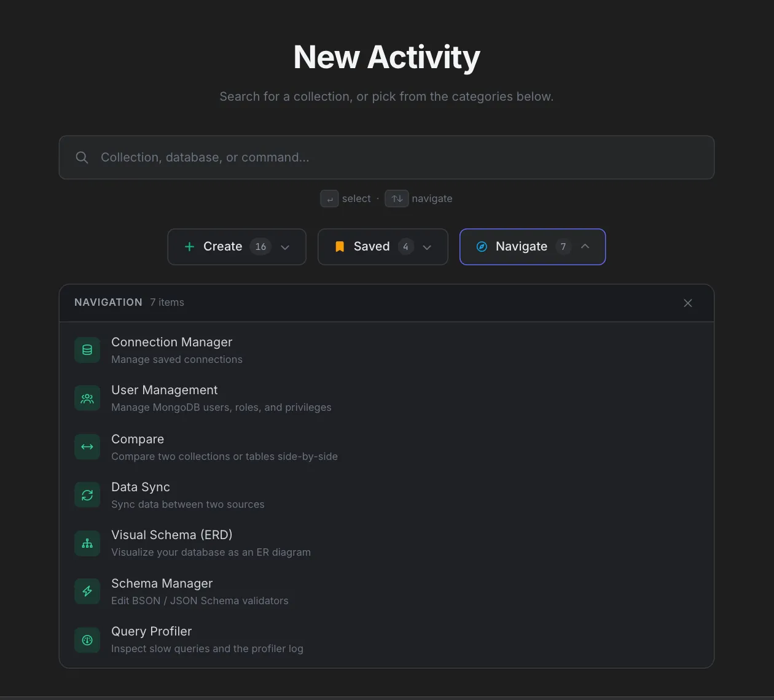Image resolution: width=774 pixels, height=700 pixels.
Task: Open Visual Schema (ERD) entry
Action: [x=386, y=543]
